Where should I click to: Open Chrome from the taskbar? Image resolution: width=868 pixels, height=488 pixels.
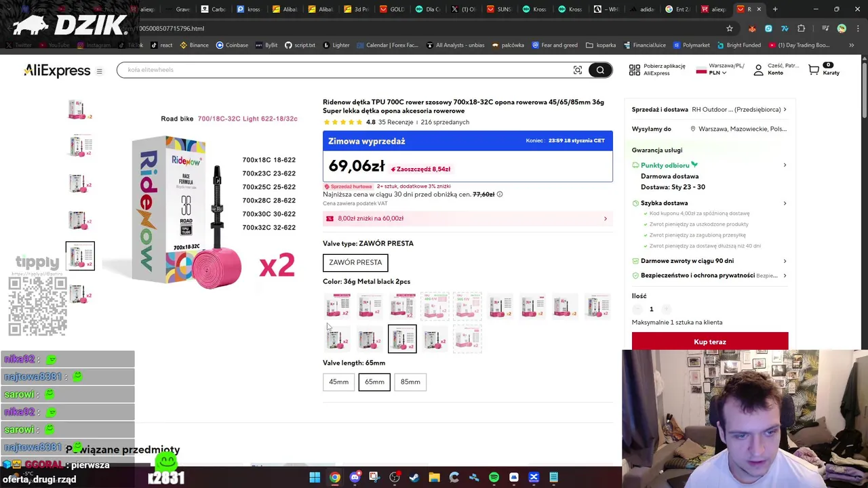pos(335,477)
